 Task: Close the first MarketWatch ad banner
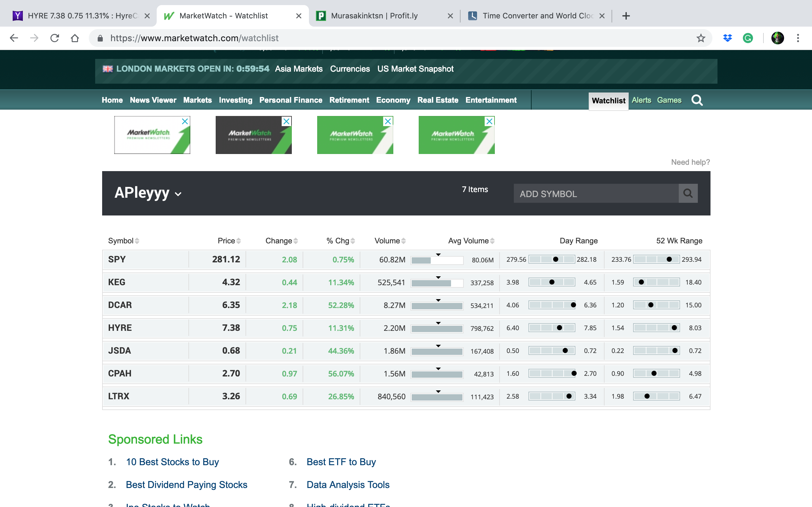coord(185,121)
